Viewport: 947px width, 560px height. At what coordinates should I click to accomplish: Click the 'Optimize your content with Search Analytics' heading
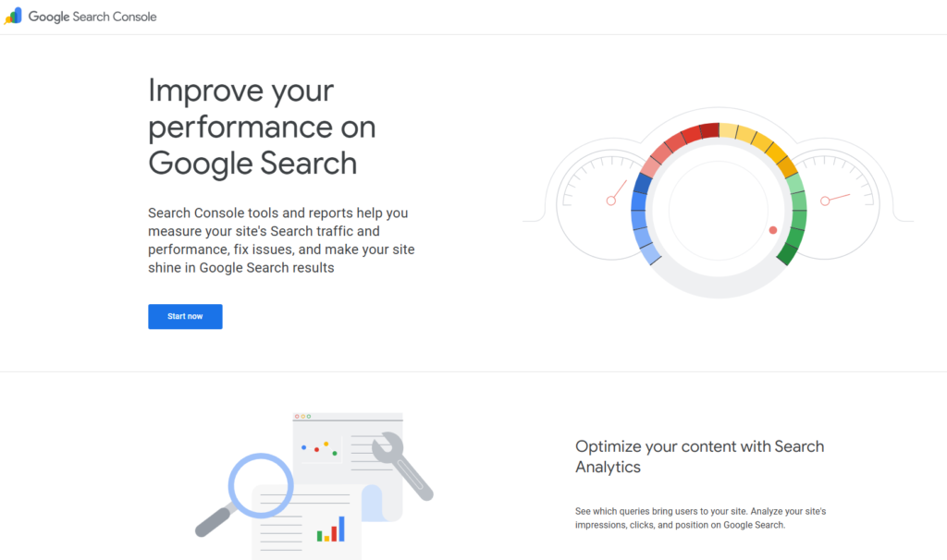coord(699,457)
